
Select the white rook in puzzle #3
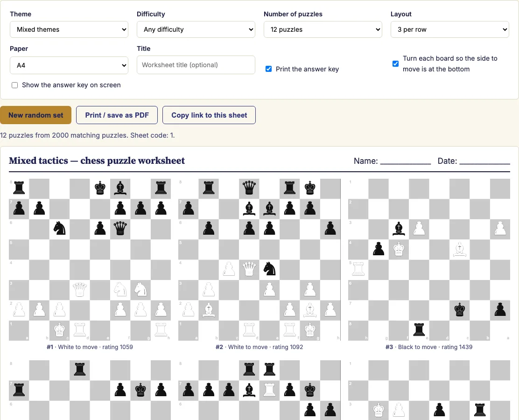358,269
